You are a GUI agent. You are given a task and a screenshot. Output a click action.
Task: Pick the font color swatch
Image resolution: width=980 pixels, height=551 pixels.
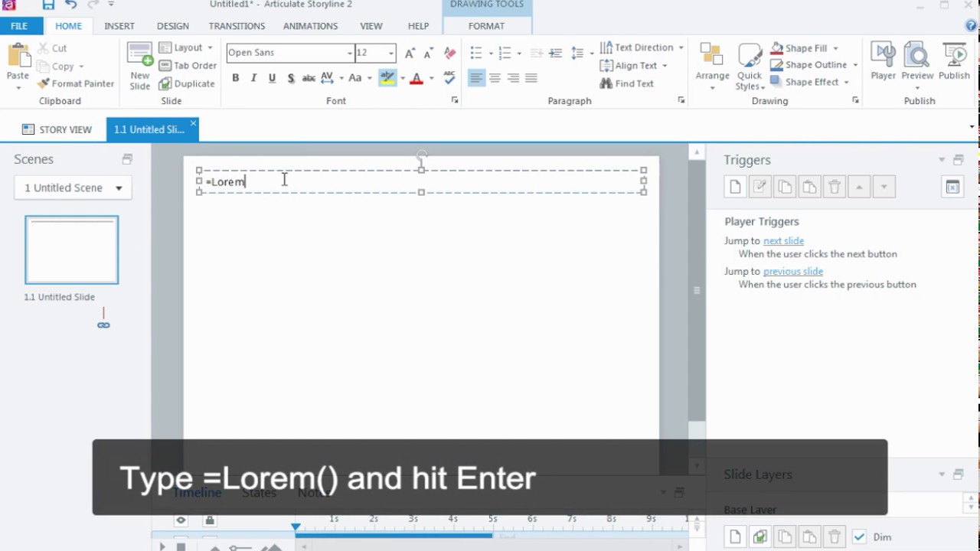[416, 78]
